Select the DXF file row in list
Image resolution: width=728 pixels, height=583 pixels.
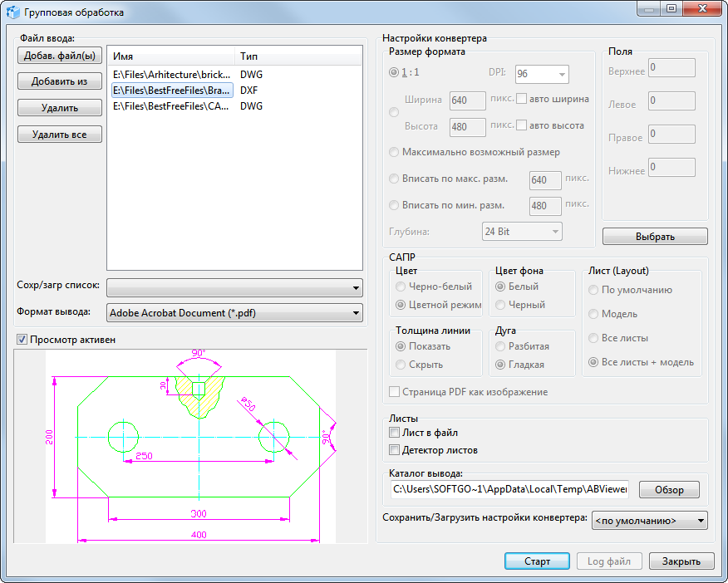point(172,91)
